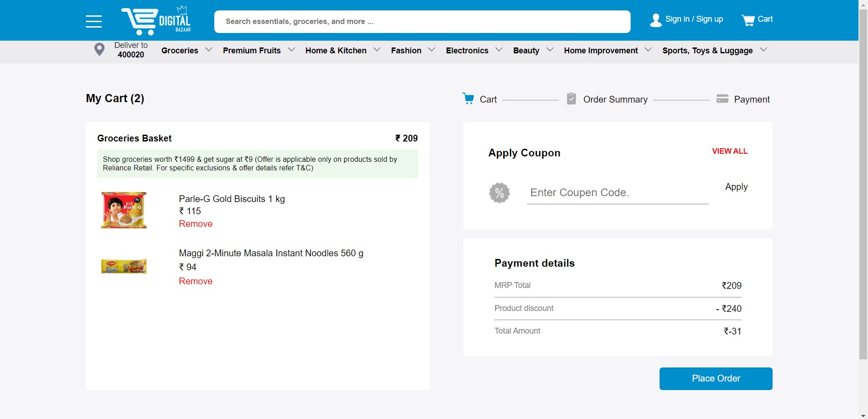Click the ₹ 115 Parle-G price
The height and width of the screenshot is (419, 868).
pos(190,211)
